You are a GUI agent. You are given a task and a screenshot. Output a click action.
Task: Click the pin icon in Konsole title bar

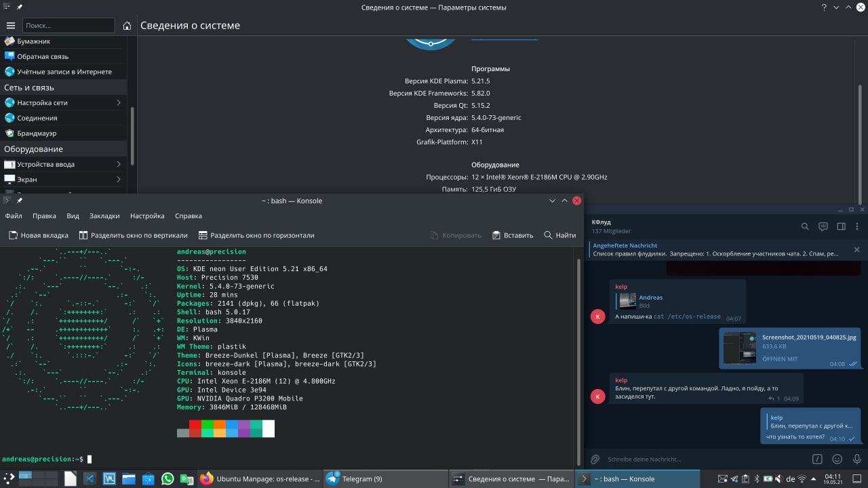tap(20, 201)
